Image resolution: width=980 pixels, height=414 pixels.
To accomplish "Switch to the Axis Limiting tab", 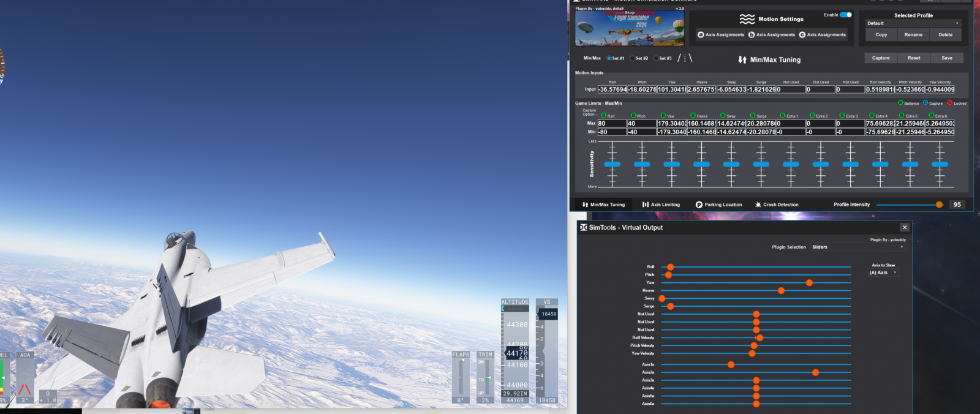I will [x=661, y=205].
